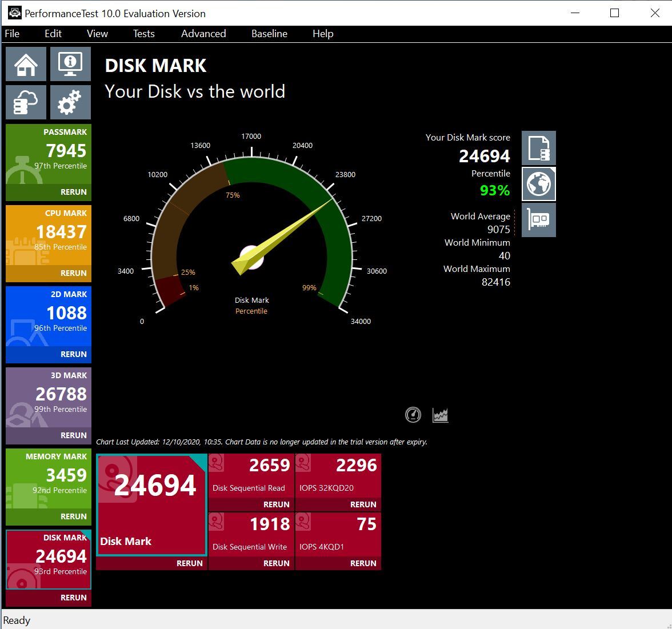The image size is (672, 629).
Task: Select the hardware card comparison icon
Action: (539, 220)
